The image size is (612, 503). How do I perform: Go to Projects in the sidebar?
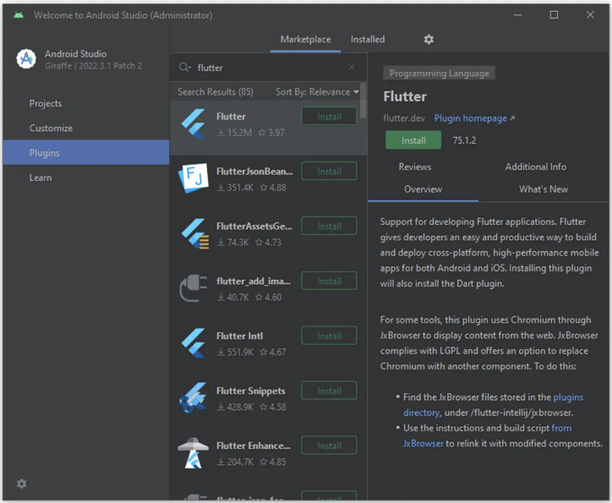[86, 103]
